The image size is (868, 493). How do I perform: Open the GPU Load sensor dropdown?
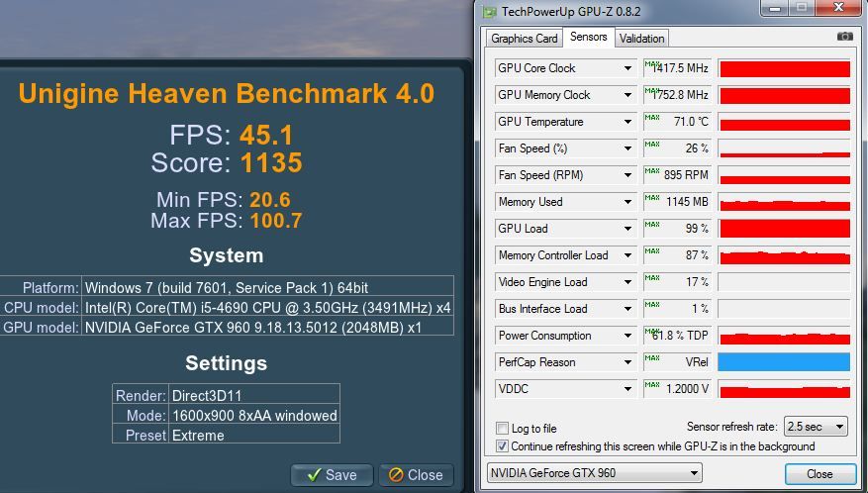(627, 229)
